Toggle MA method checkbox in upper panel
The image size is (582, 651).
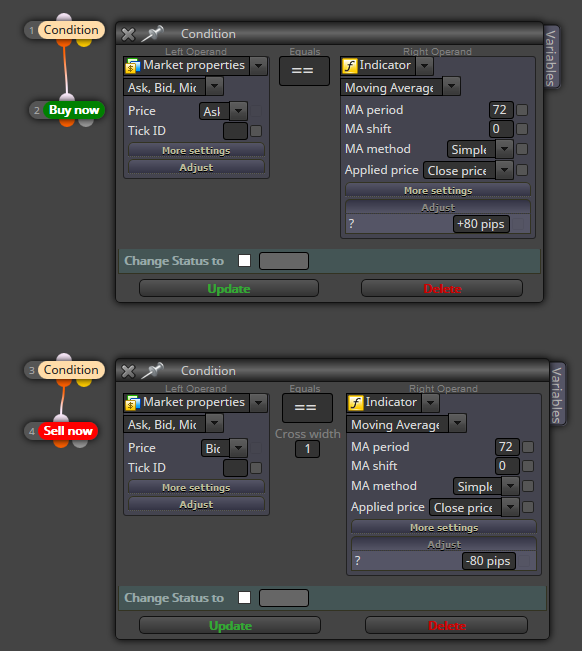click(522, 149)
